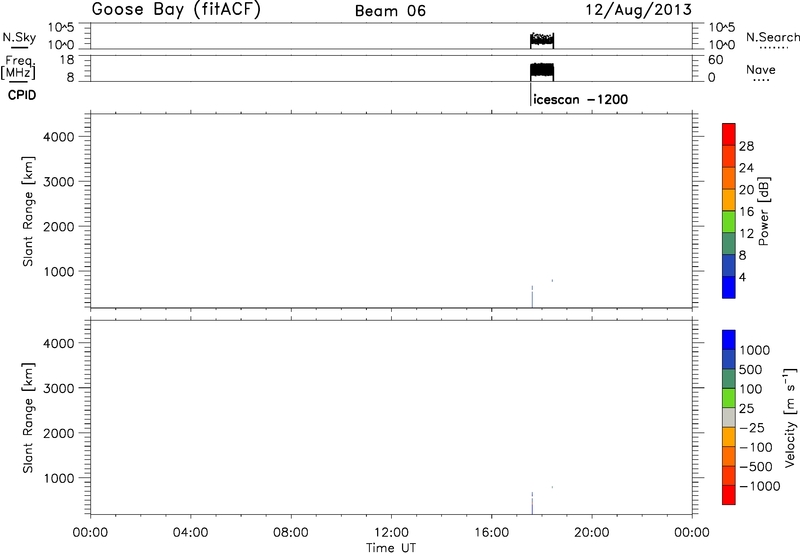Screen dimensions: 800x554
Task: Pick the 16–20 dB yellow-orange Power swatch
Action: 729,199
